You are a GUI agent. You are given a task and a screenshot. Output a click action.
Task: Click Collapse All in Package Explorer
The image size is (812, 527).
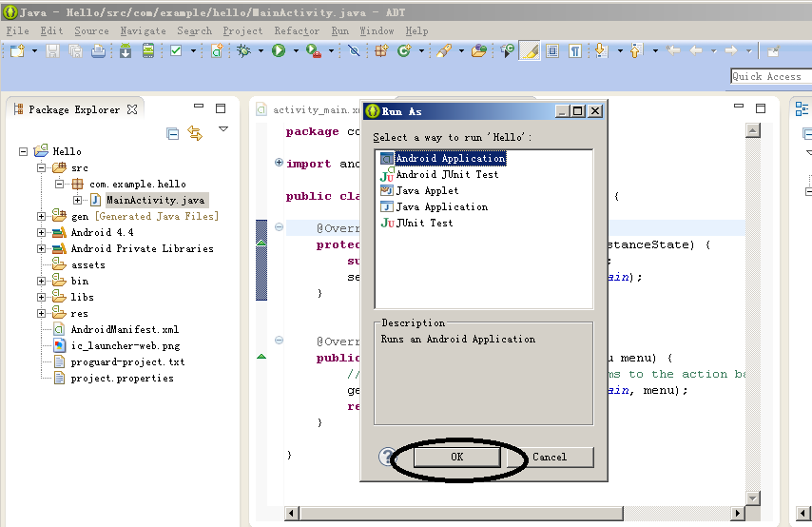point(173,134)
